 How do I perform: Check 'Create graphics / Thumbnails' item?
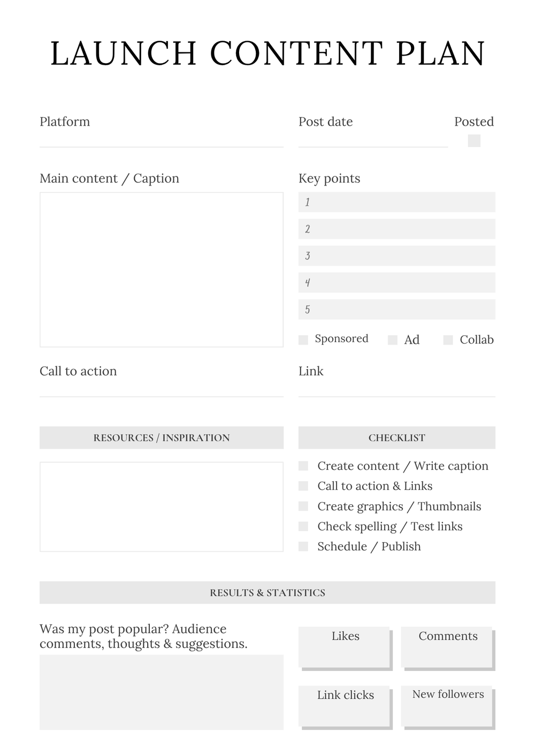coord(303,506)
